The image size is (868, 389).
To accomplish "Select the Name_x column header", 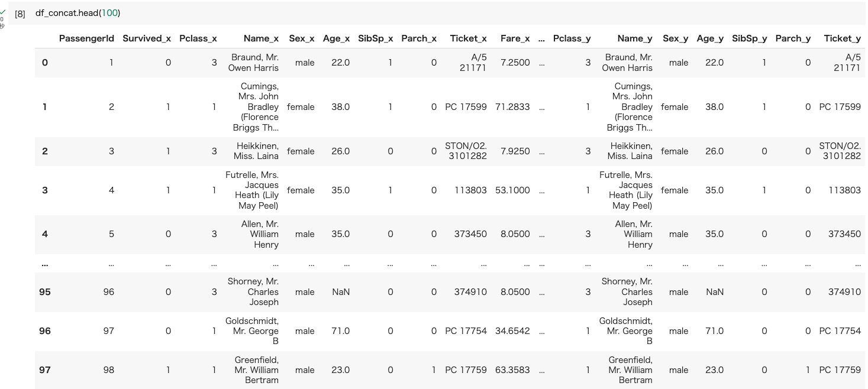I will [x=261, y=38].
